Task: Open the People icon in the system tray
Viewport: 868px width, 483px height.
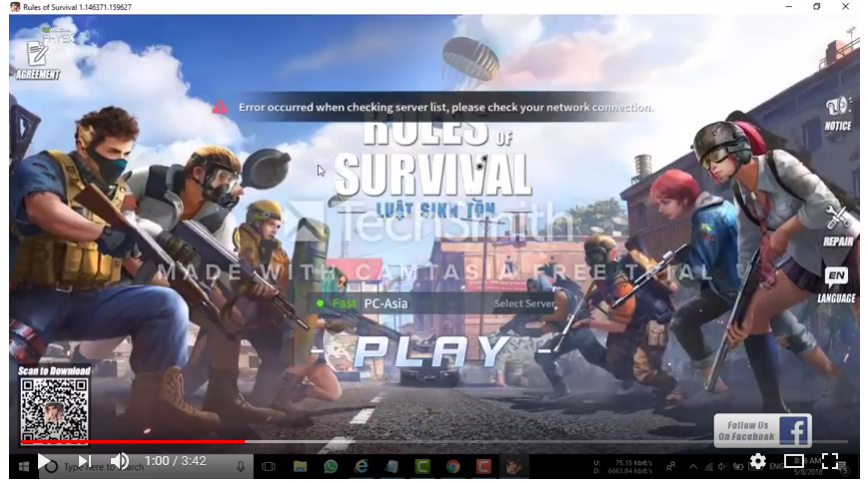Action: tap(671, 467)
